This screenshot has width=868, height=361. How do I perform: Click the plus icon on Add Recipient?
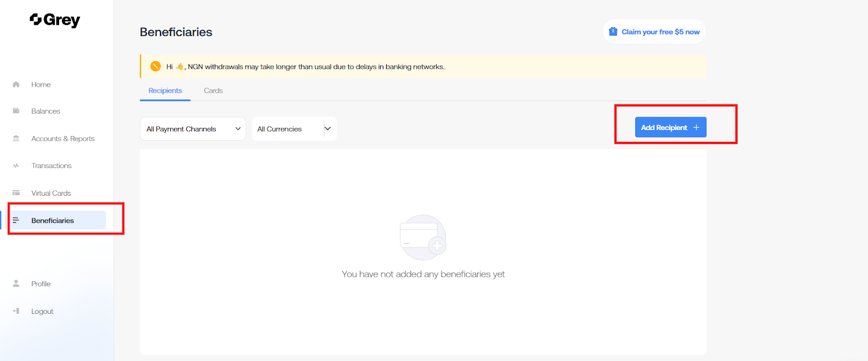(697, 127)
